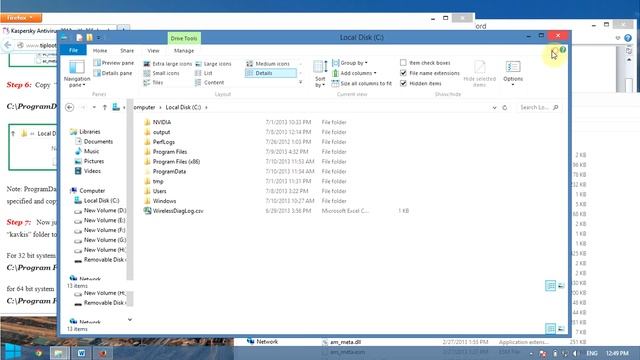640x360 pixels.
Task: Uncheck Hidden items checkbox
Action: click(x=403, y=83)
